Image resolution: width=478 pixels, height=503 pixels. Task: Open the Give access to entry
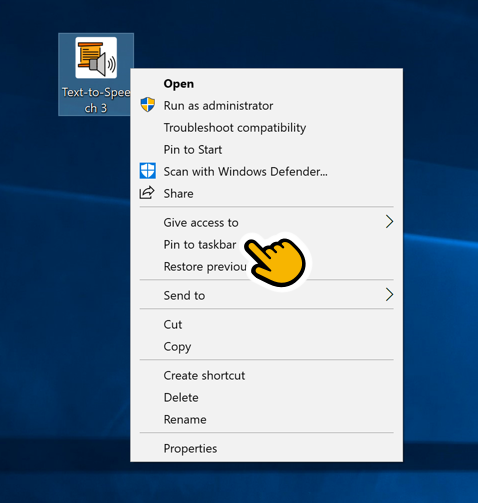tap(266, 222)
